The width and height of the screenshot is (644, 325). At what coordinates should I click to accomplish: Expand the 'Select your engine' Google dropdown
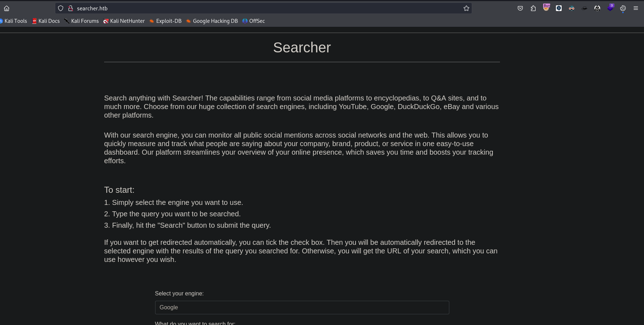coord(302,307)
